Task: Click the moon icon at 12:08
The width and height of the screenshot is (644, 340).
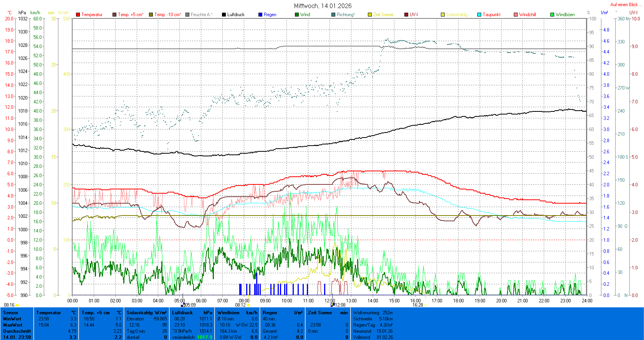Action: click(x=333, y=305)
